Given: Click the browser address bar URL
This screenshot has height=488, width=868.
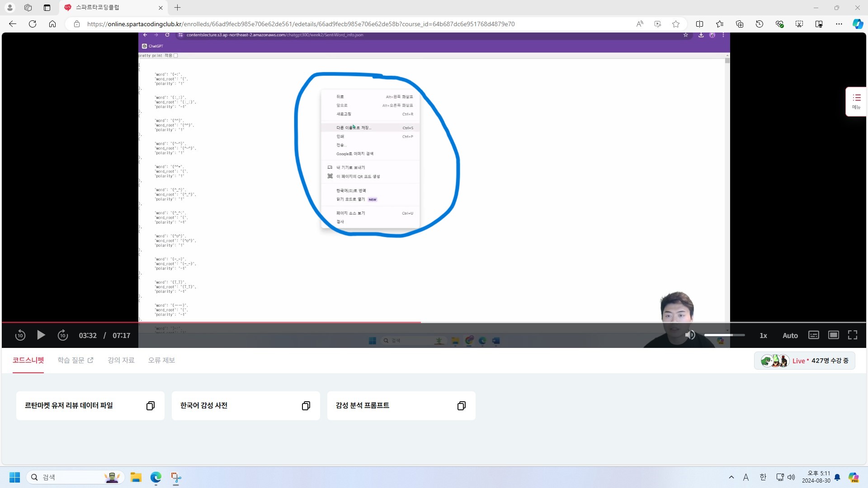Looking at the screenshot, I should tap(301, 24).
